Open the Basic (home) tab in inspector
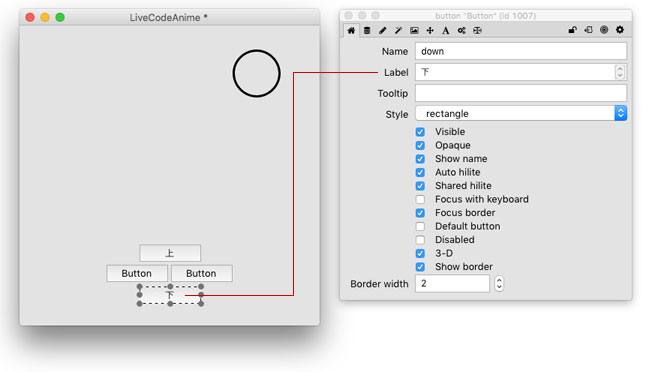This screenshot has height=372, width=646. pos(351,30)
